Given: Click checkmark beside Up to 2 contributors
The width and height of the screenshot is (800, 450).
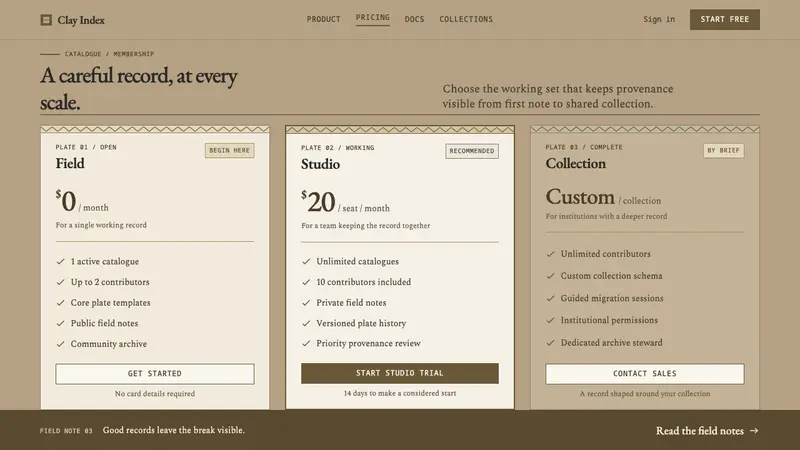Looking at the screenshot, I should pos(60,282).
